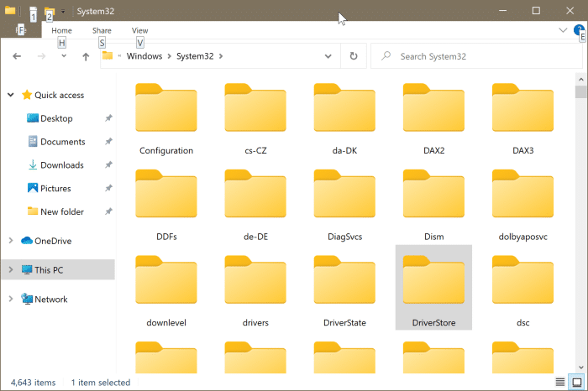
Task: Select the de-DE folder
Action: pyautogui.click(x=255, y=206)
